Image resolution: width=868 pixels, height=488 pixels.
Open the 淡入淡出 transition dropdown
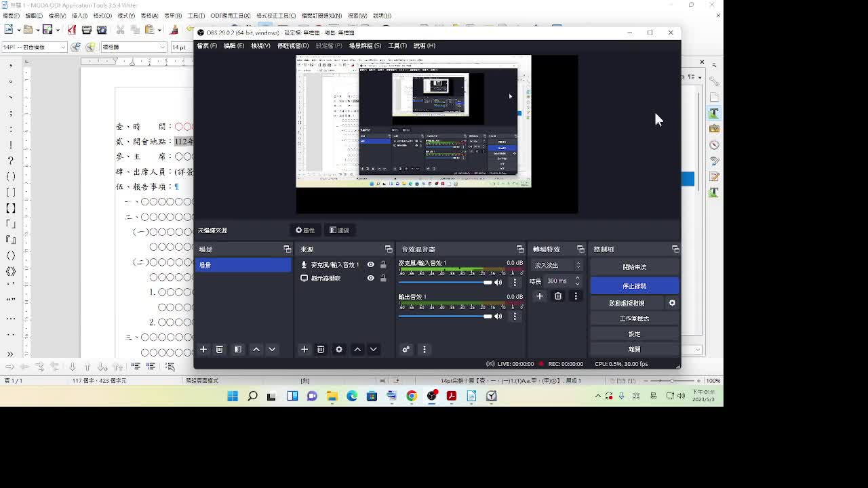(557, 265)
